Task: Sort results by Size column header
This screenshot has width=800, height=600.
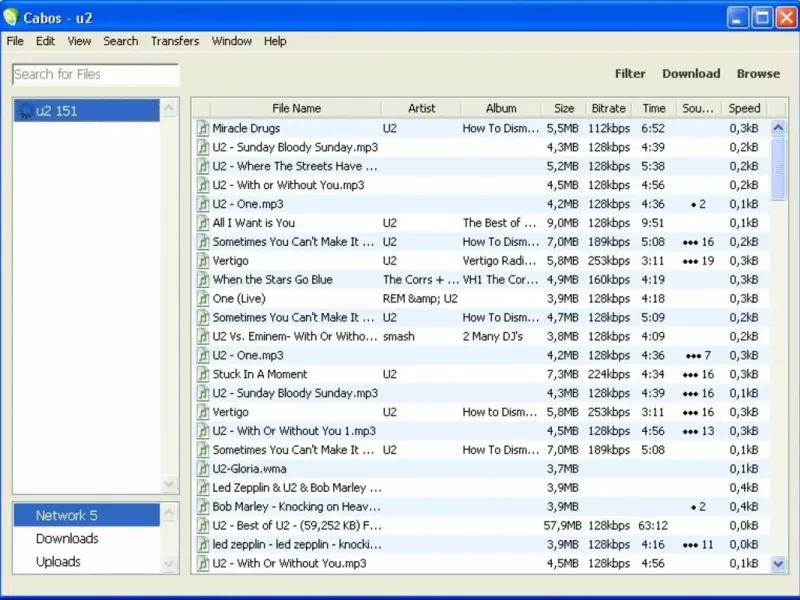Action: [x=564, y=108]
